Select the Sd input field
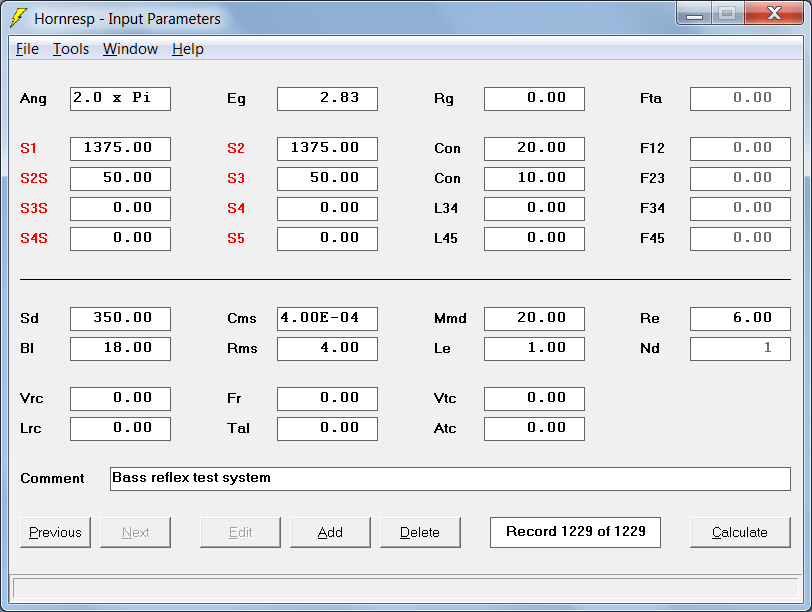The height and width of the screenshot is (612, 812). (120, 318)
